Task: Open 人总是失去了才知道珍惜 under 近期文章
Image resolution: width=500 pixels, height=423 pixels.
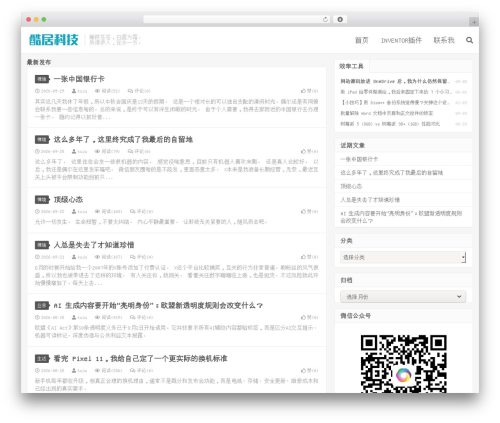Action: tap(370, 200)
